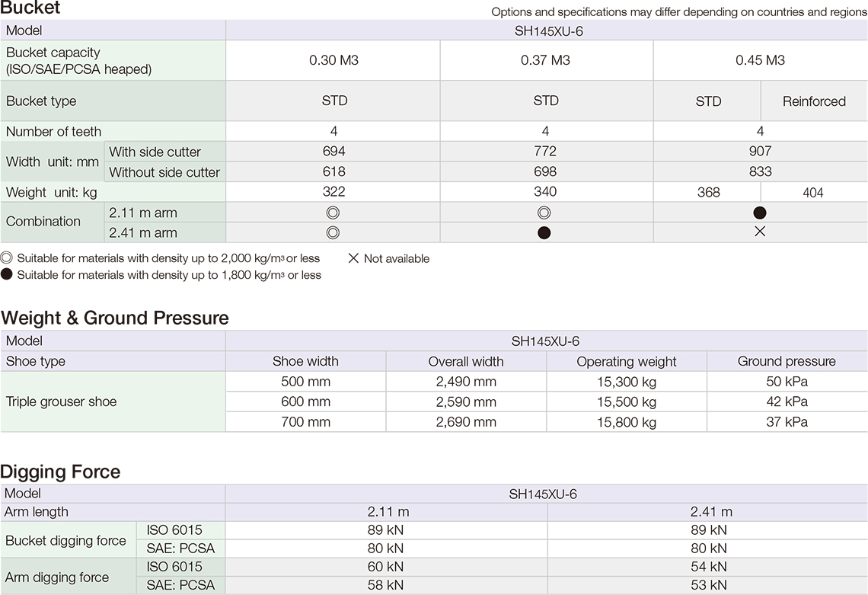Image resolution: width=868 pixels, height=595 pixels.
Task: Click the filled circle for 0.45 M3, 2.11 m arm
Action: (x=759, y=213)
